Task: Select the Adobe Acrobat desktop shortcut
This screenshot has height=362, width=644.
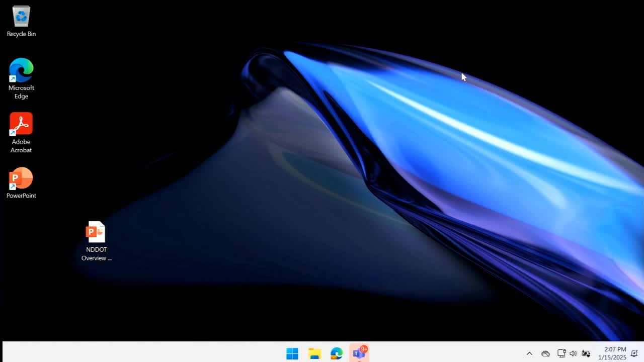Action: coord(21,133)
